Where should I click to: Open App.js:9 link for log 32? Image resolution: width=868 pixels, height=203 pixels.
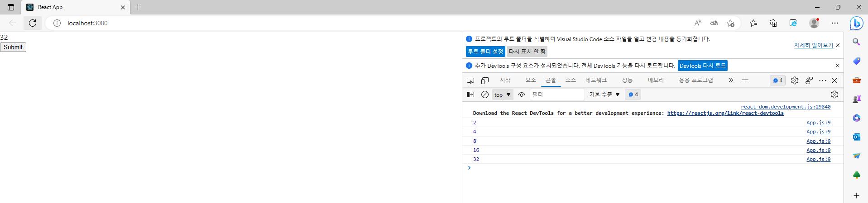coord(818,159)
